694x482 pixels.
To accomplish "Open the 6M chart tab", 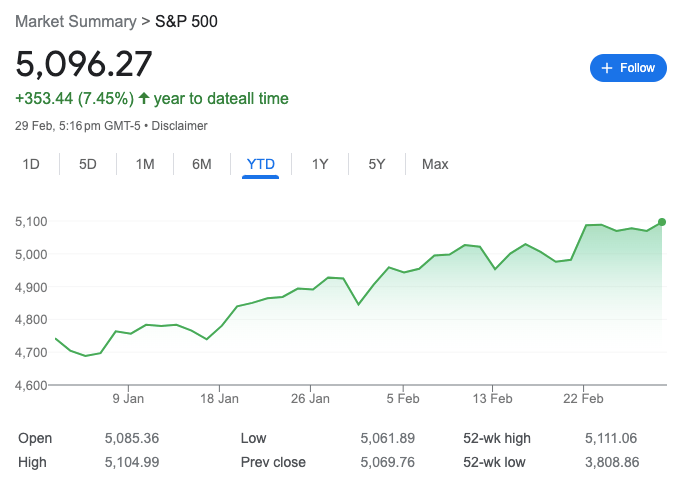I will (x=202, y=164).
